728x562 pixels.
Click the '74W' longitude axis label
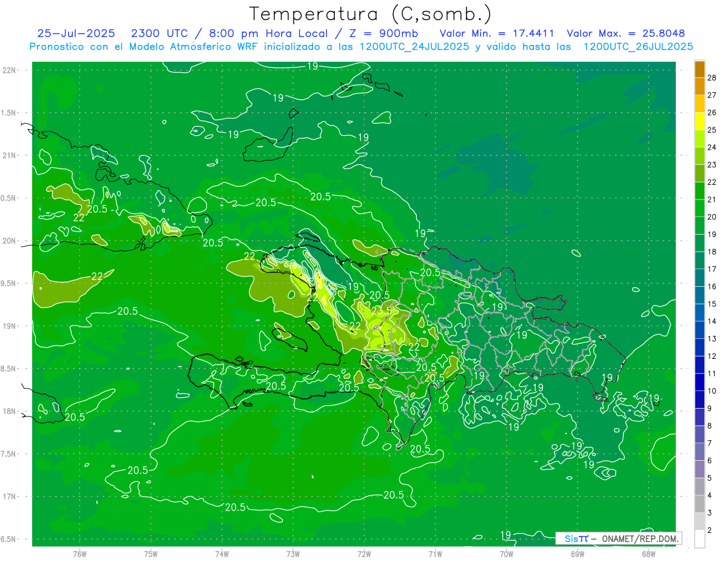222,554
